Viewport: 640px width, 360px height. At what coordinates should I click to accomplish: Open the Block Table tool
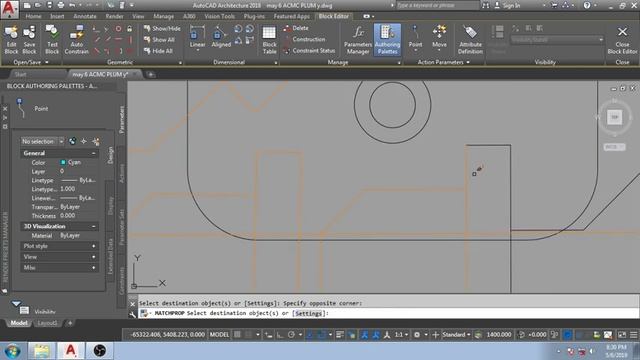pyautogui.click(x=269, y=40)
